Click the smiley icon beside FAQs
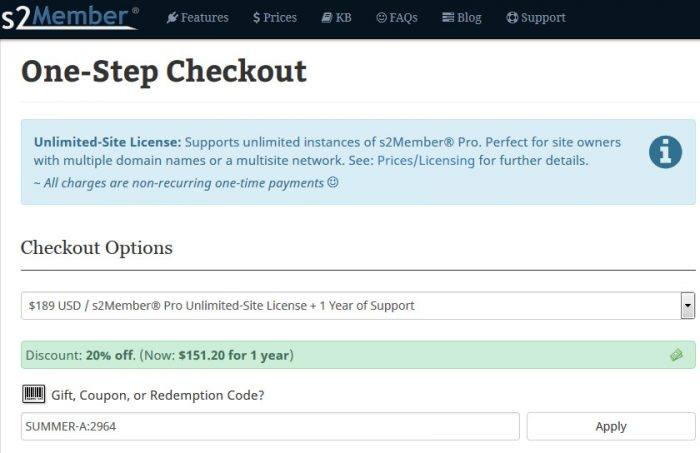 pyautogui.click(x=381, y=18)
